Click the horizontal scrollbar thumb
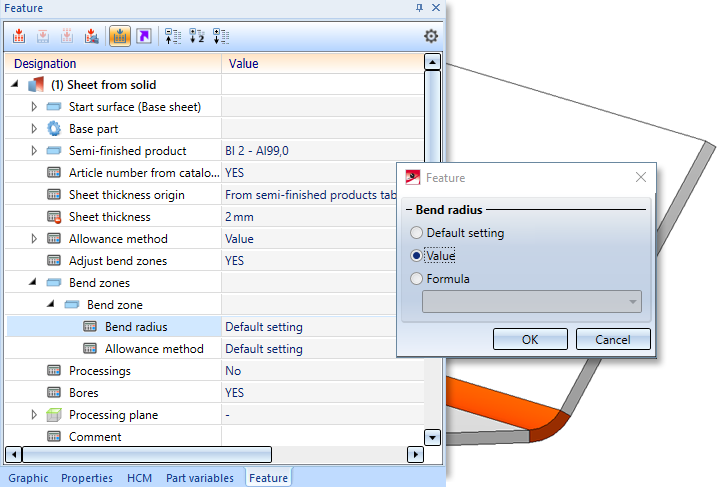Image resolution: width=725 pixels, height=487 pixels. pos(147,455)
